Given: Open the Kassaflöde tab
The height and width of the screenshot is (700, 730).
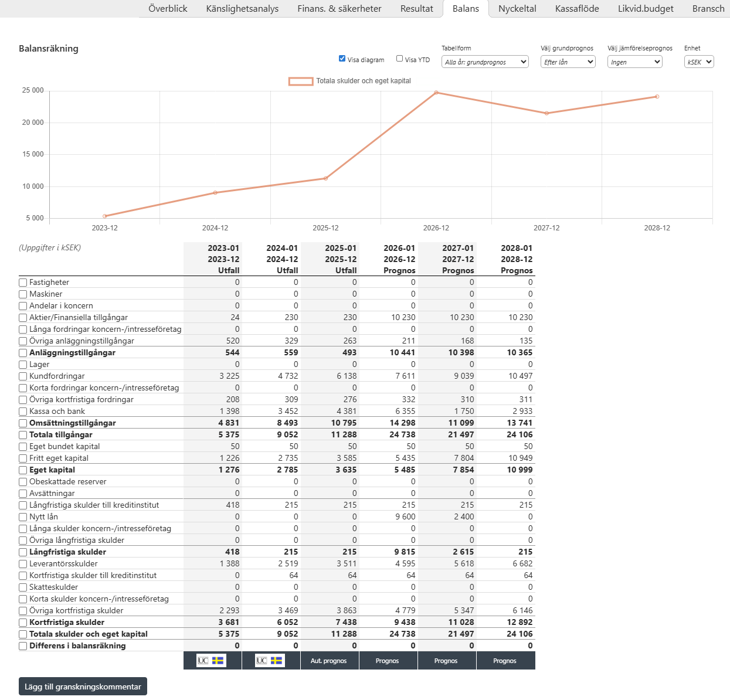Looking at the screenshot, I should coord(577,9).
